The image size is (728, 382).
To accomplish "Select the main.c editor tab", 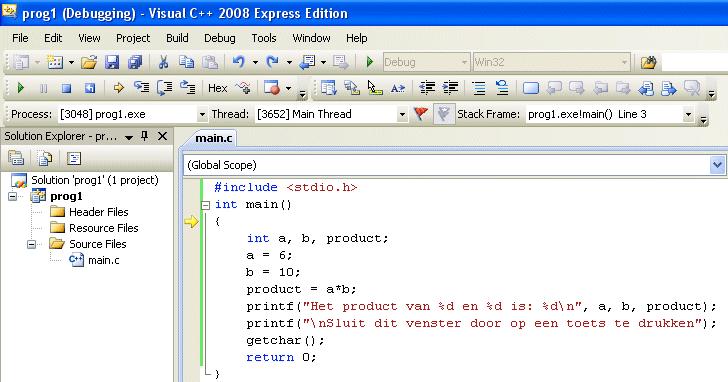I will pyautogui.click(x=214, y=138).
